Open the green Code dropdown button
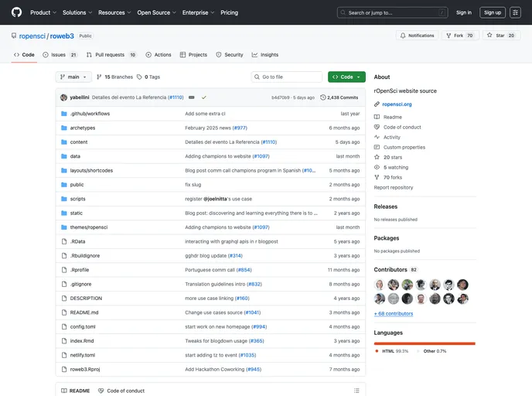Image resolution: width=532 pixels, height=396 pixels. [346, 77]
